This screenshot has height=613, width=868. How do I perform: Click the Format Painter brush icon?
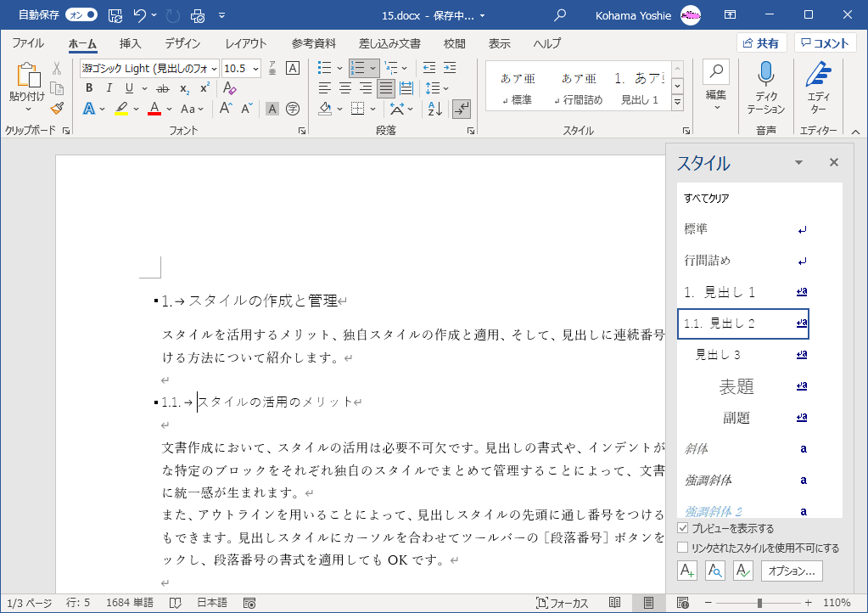[57, 108]
